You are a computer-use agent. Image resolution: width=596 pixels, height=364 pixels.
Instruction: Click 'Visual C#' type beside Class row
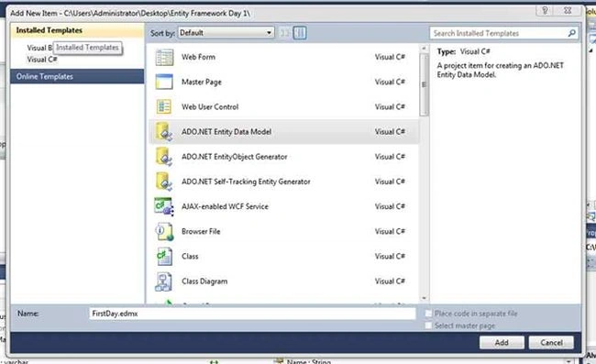click(390, 257)
